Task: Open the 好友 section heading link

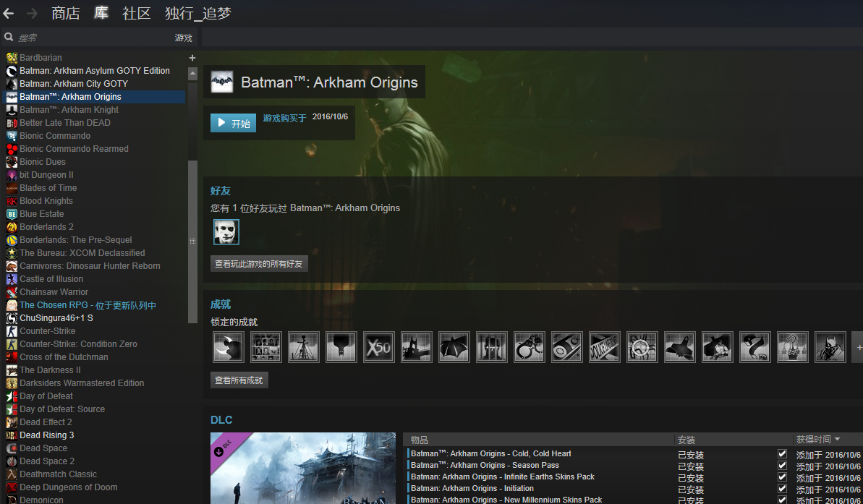Action: click(220, 191)
